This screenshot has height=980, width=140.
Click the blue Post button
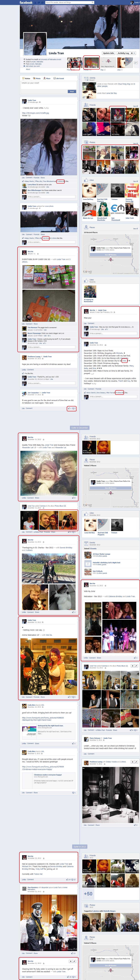[72, 91]
